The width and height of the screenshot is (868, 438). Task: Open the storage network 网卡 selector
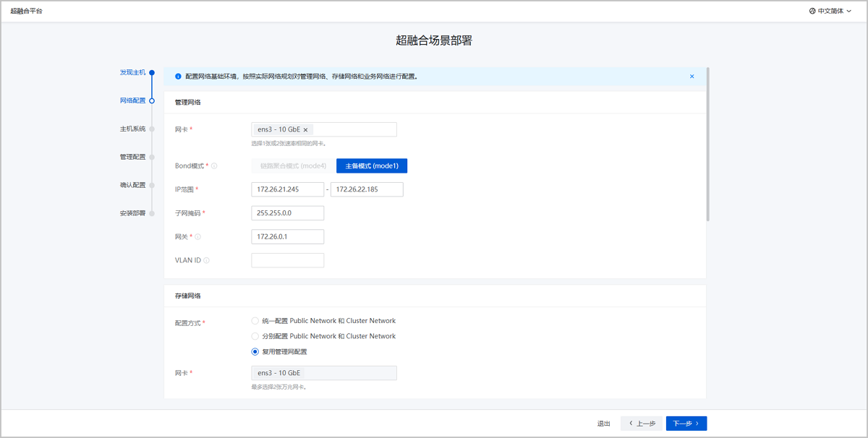click(x=323, y=373)
